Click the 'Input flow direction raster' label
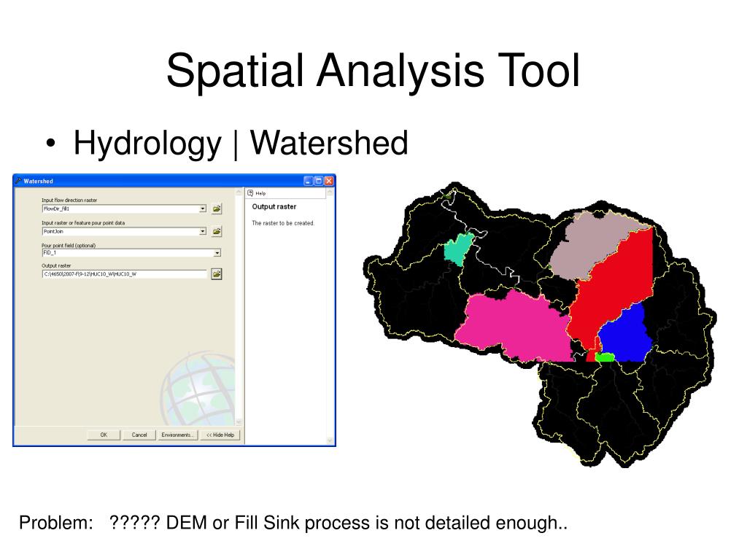747x560 pixels. (69, 200)
